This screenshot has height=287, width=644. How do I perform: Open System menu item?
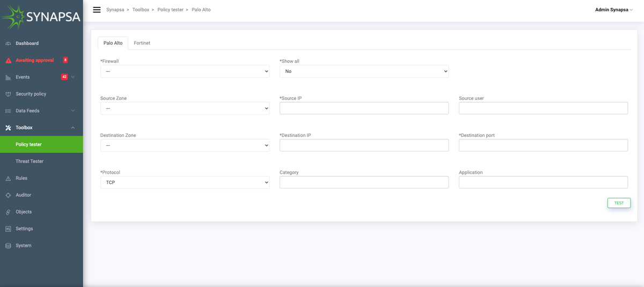[x=41, y=246]
